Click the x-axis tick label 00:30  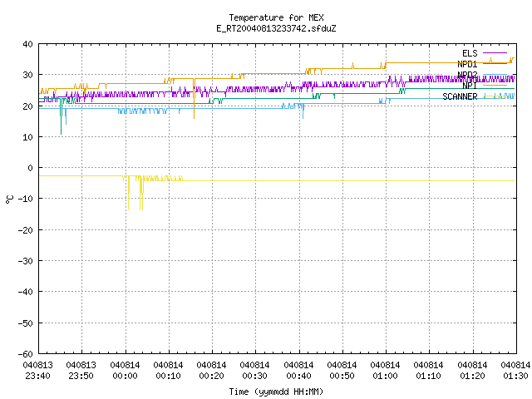point(254,376)
